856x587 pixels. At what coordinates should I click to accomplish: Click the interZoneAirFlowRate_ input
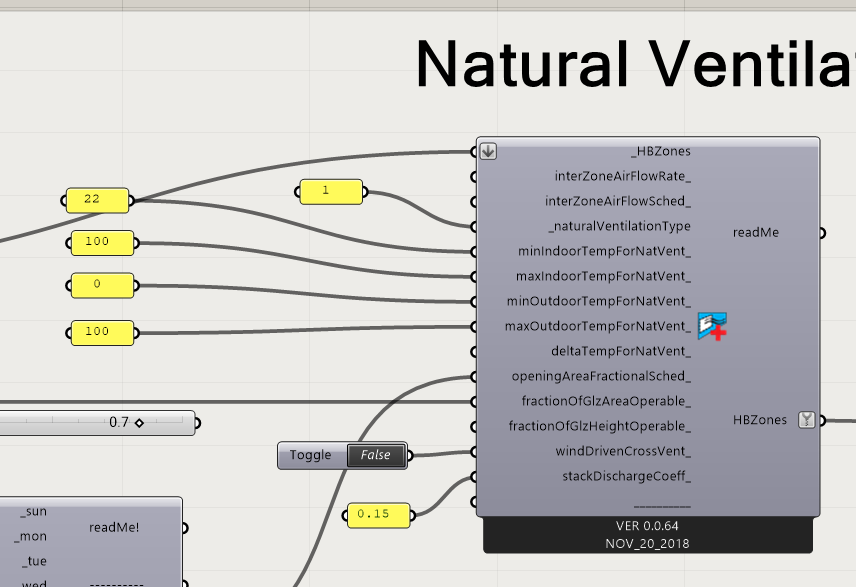tap(622, 176)
